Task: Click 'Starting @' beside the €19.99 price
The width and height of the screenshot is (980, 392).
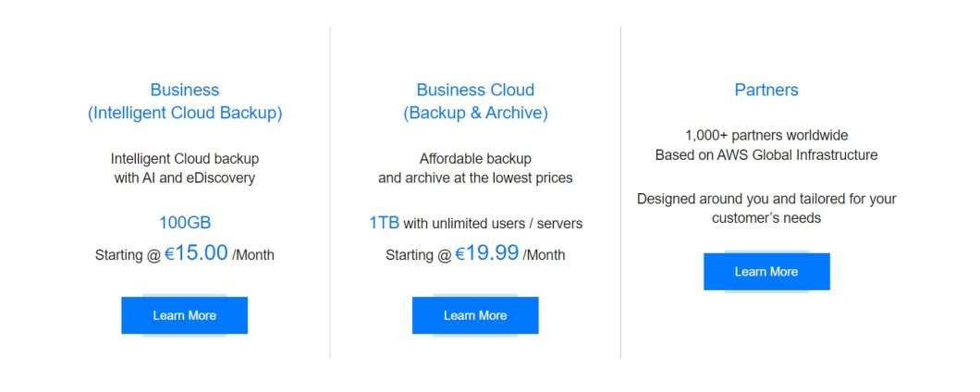Action: pos(418,255)
